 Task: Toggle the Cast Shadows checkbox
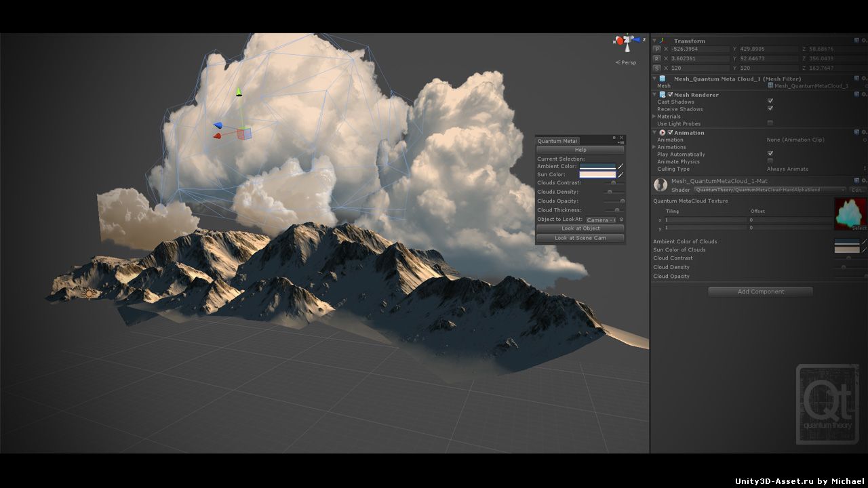tap(770, 102)
